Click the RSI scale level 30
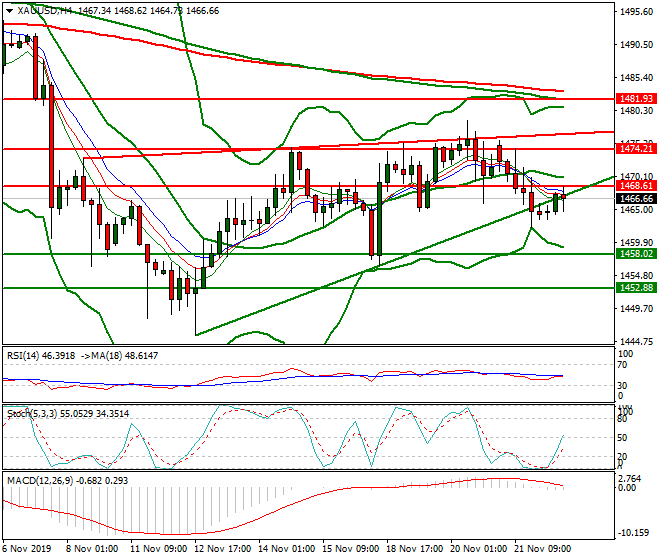This screenshot has height=560, width=660. pyautogui.click(x=622, y=385)
